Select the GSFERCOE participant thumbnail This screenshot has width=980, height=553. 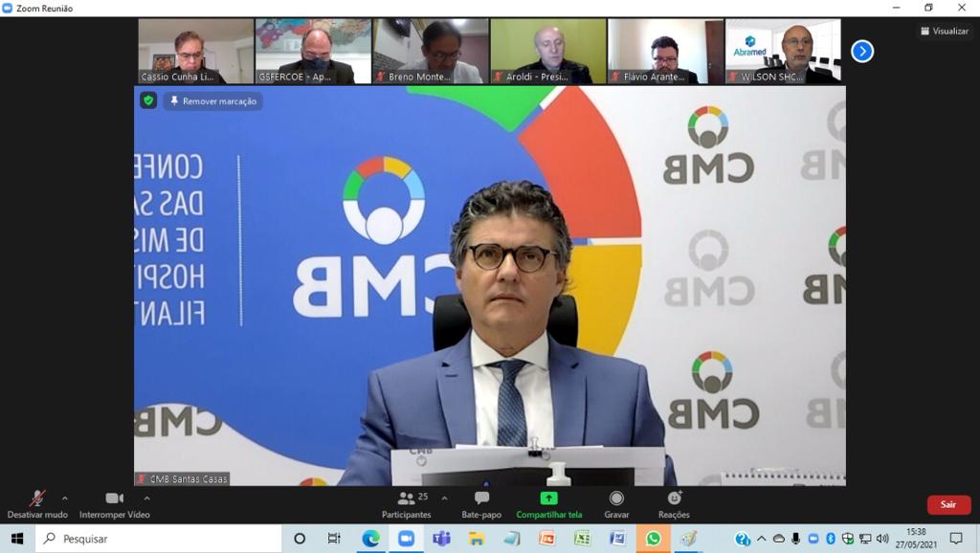[x=313, y=52]
